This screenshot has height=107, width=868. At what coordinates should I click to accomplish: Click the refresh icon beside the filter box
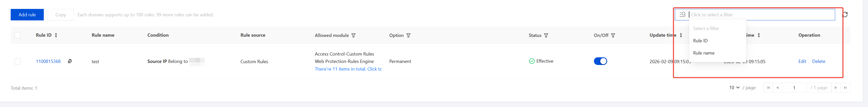pyautogui.click(x=845, y=15)
